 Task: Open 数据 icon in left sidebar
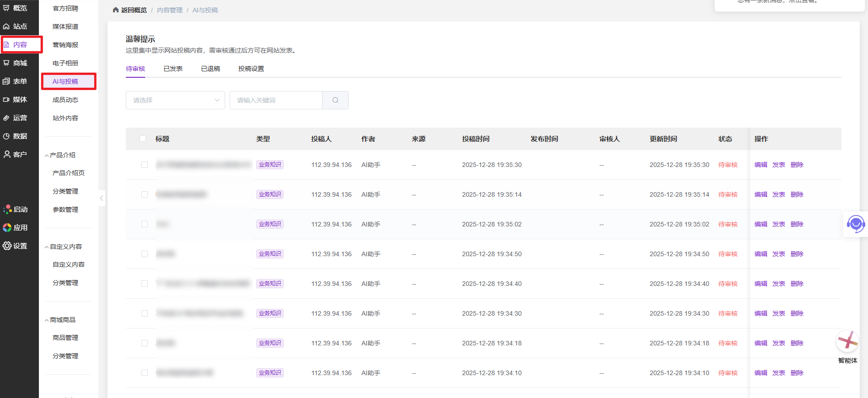[x=6, y=136]
